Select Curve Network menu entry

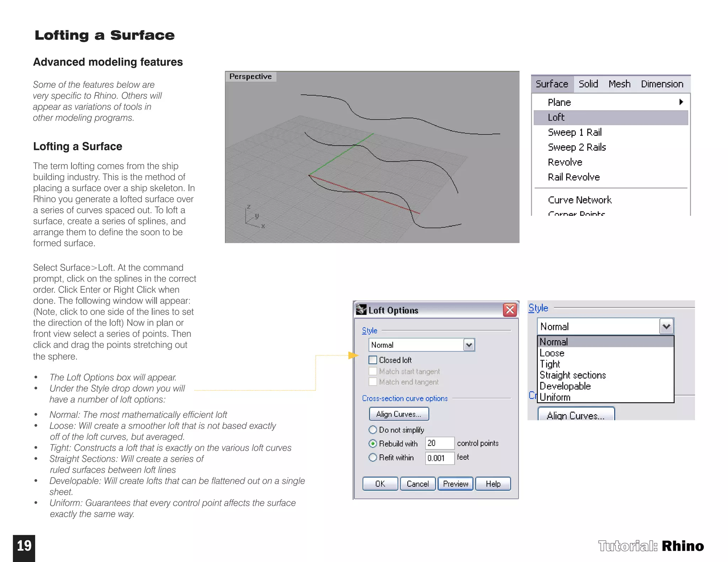(579, 200)
